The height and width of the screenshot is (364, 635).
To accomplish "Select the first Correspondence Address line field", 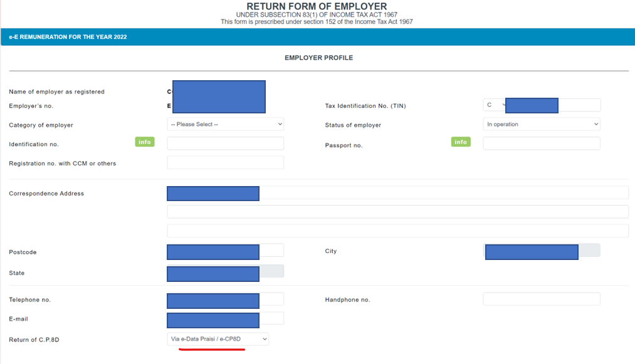I will point(397,193).
